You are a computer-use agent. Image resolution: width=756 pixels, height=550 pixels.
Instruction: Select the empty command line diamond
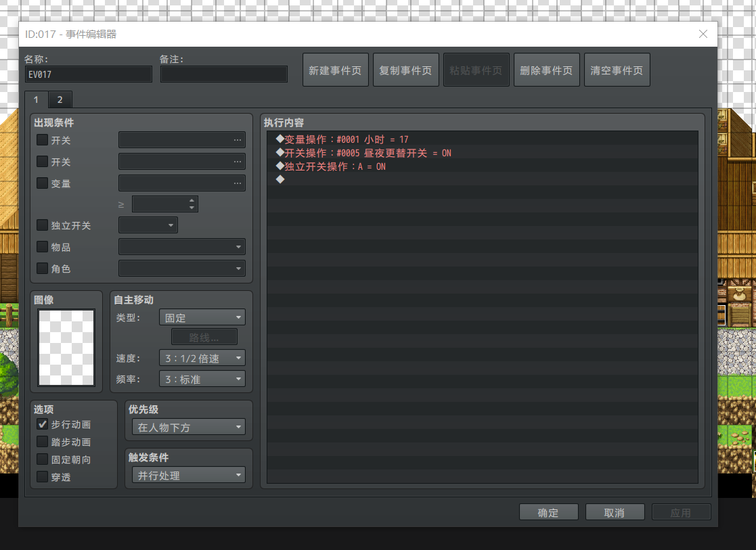[x=482, y=180]
